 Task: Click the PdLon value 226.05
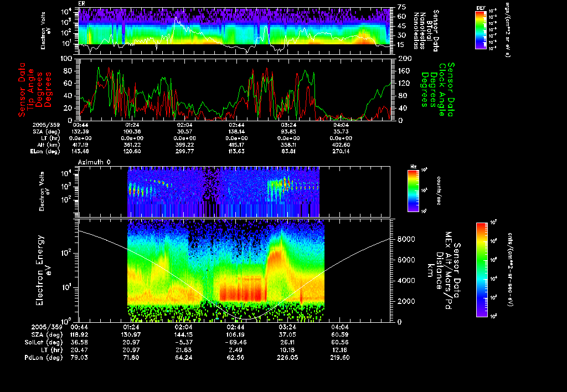pyautogui.click(x=287, y=357)
